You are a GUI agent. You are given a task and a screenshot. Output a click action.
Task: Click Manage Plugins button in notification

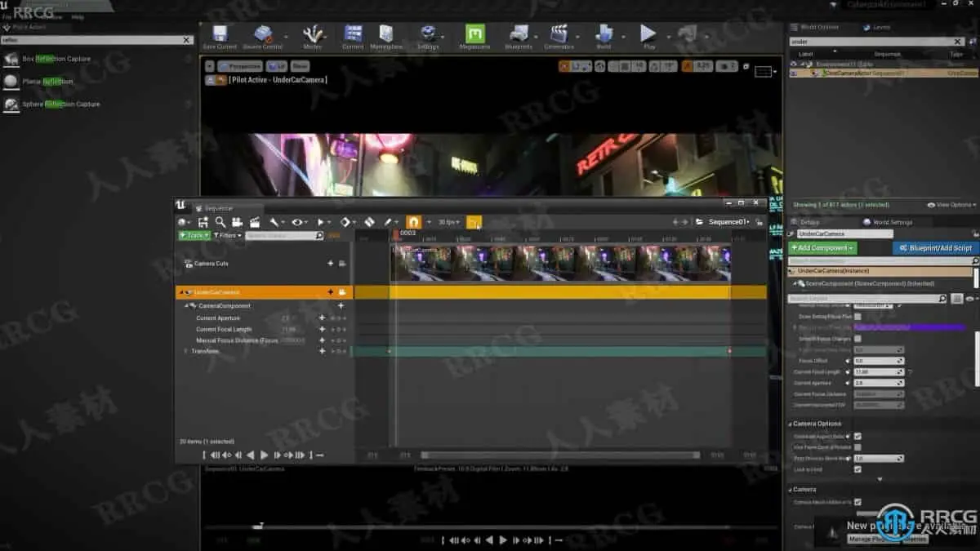click(x=886, y=539)
